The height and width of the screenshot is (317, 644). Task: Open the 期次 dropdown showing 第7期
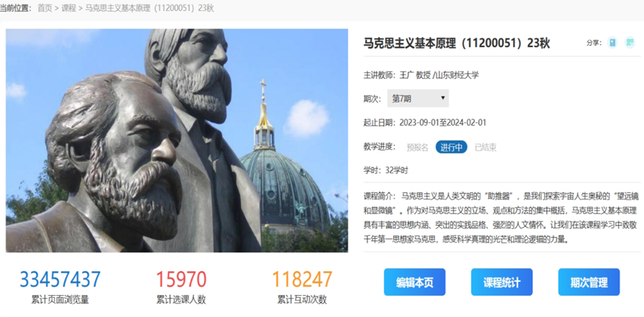point(417,99)
